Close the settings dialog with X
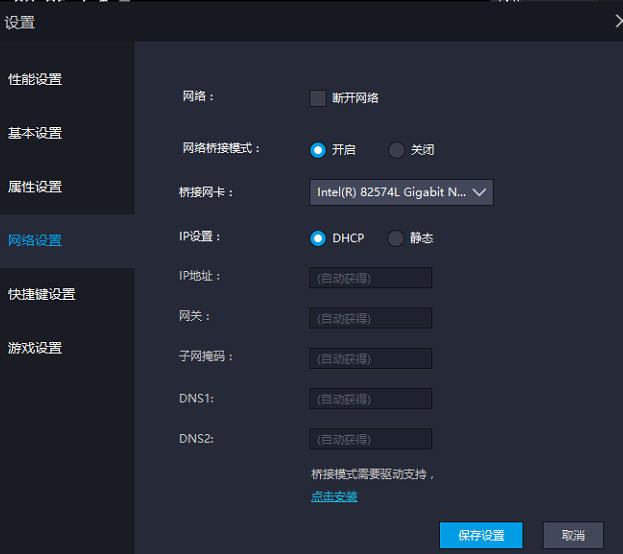The width and height of the screenshot is (623, 554). click(617, 21)
